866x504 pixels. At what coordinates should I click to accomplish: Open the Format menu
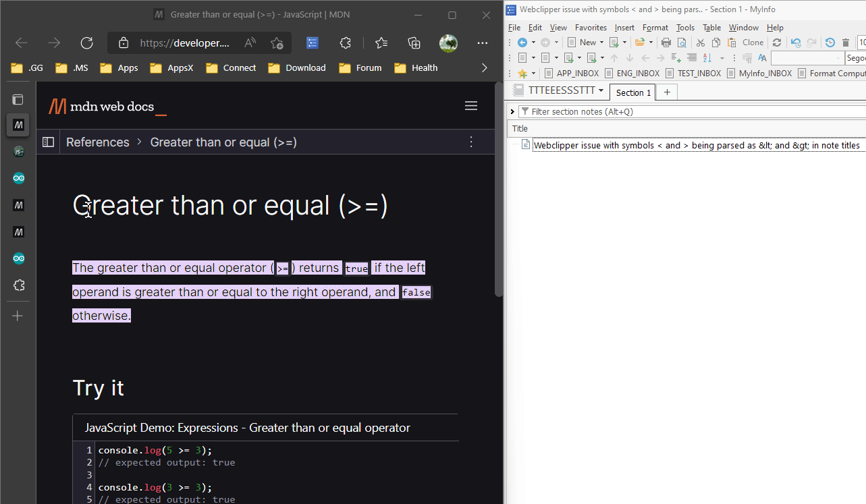(x=655, y=28)
